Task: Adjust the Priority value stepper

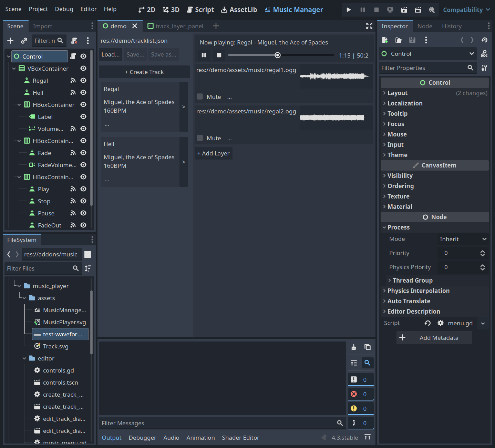Action: [x=483, y=253]
